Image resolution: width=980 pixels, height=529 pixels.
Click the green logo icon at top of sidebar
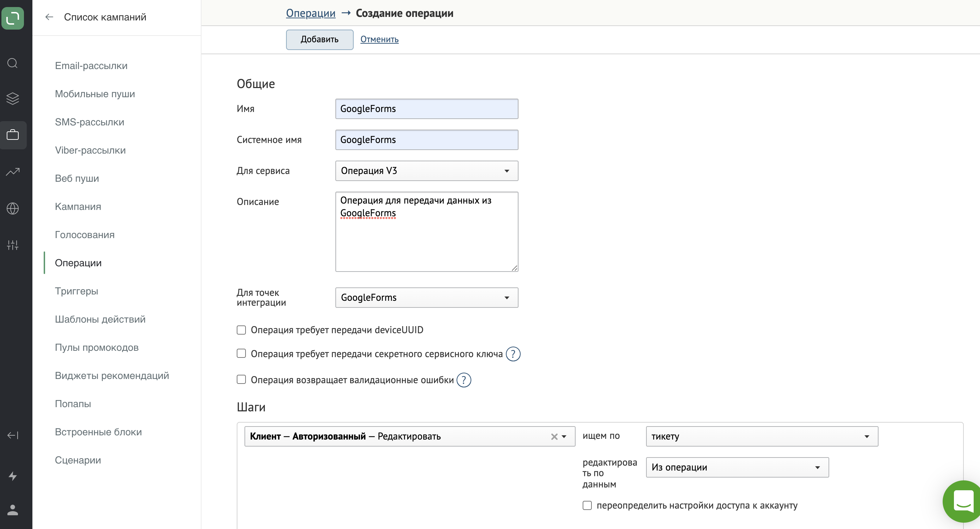pos(13,18)
